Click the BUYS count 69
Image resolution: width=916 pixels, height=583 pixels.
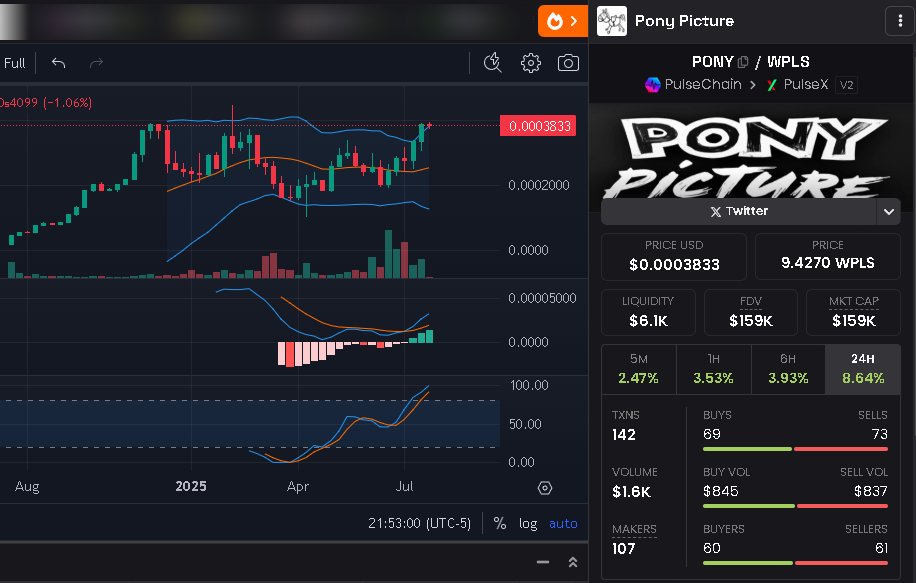click(x=712, y=435)
